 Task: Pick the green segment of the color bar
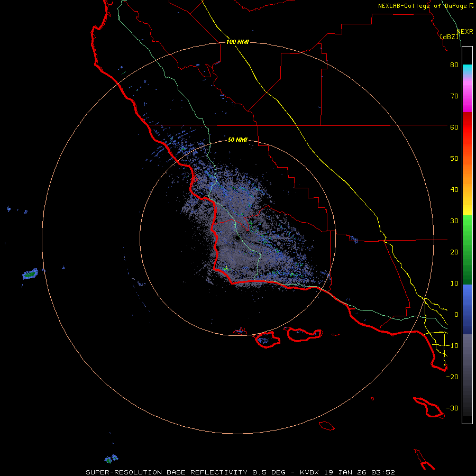(467, 250)
